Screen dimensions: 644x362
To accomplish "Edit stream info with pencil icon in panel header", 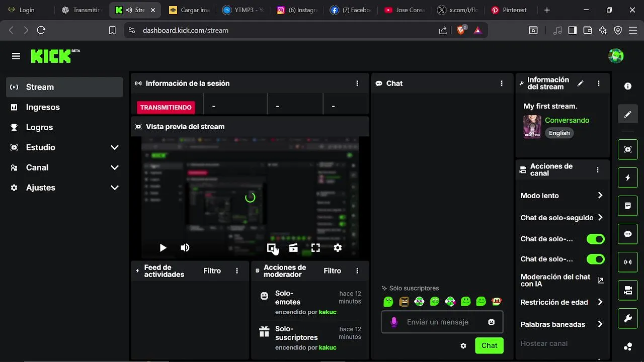I will [580, 83].
